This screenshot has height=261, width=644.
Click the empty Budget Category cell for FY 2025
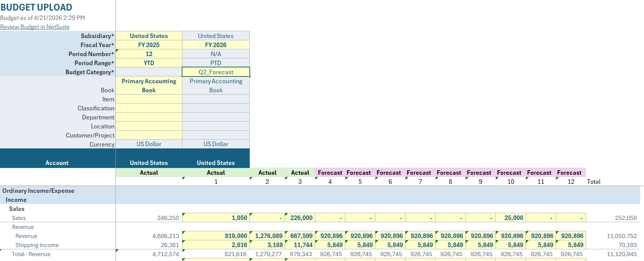click(149, 72)
